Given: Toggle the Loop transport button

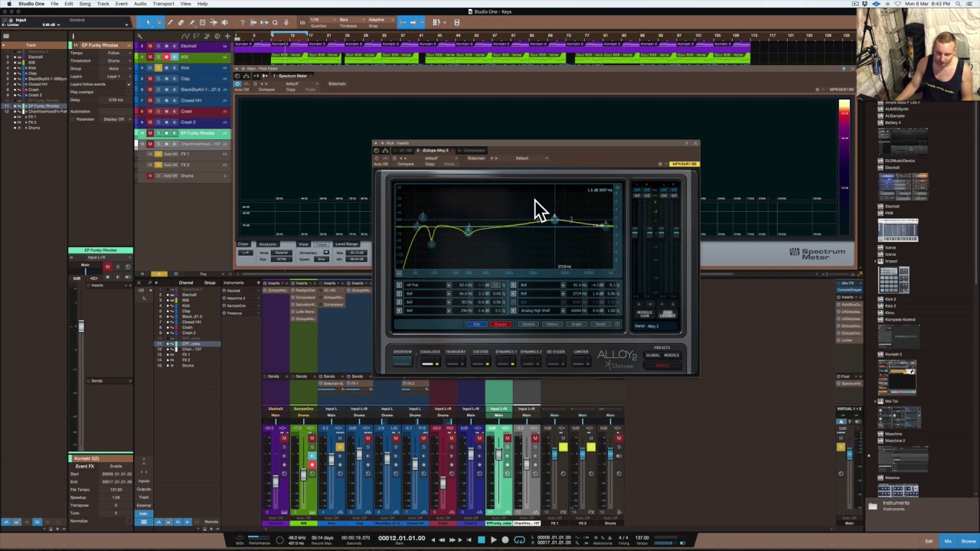Looking at the screenshot, I should coord(520,540).
